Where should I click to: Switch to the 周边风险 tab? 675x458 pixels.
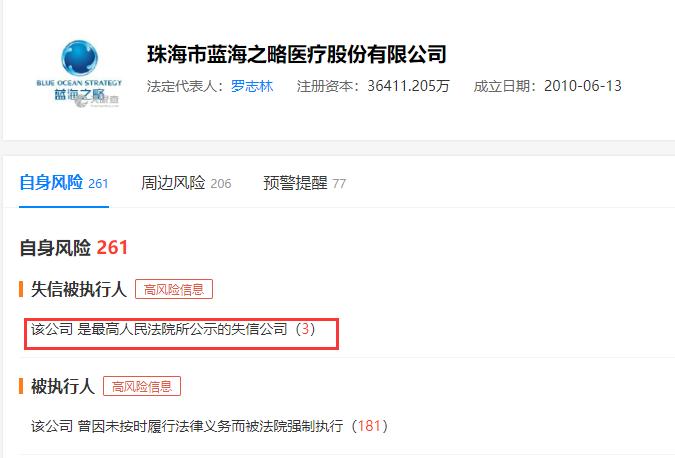186,183
